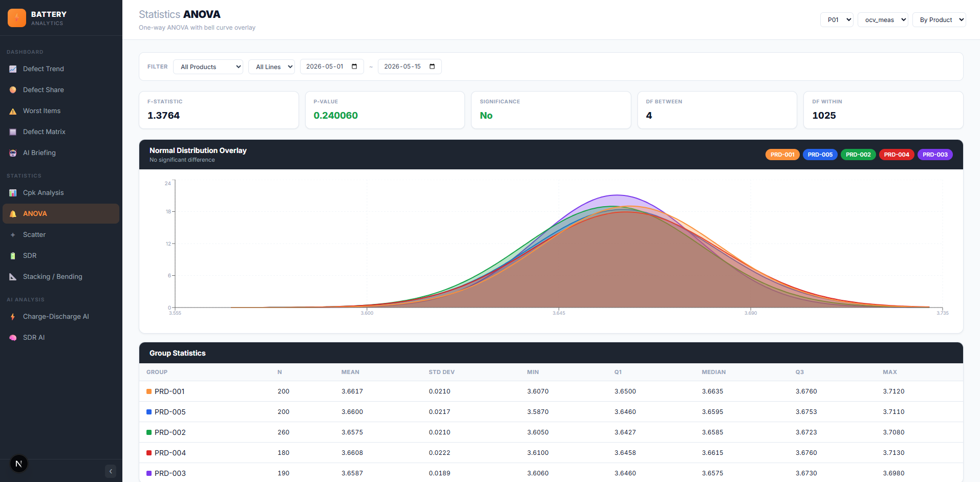Click the Charge-Discharge AI lightning icon
The image size is (980, 482).
pos(13,317)
